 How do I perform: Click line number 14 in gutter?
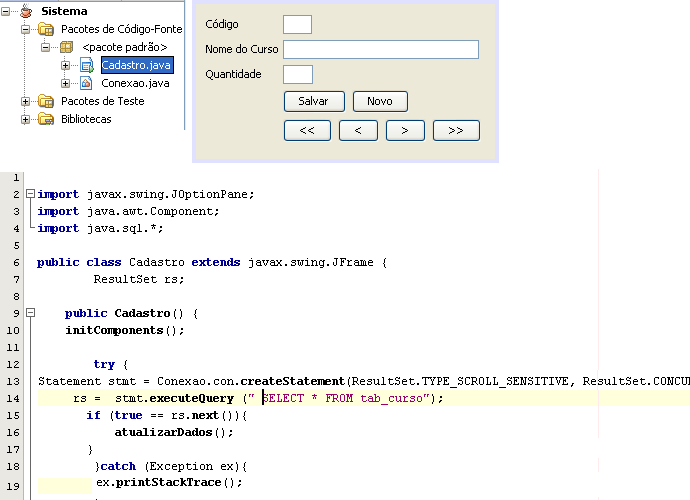(x=13, y=398)
